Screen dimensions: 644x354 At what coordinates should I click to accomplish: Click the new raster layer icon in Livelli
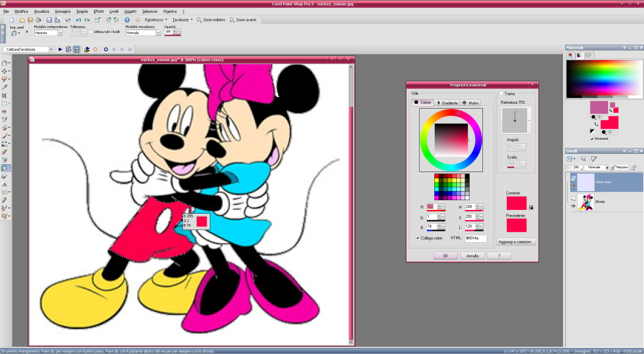tap(569, 159)
